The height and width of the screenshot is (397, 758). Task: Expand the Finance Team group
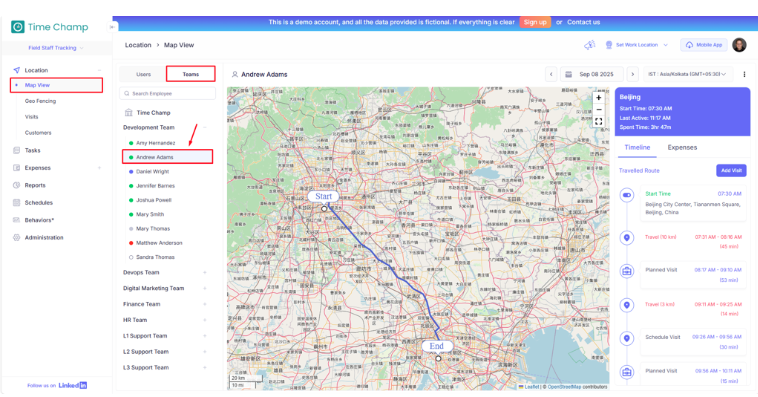(204, 304)
